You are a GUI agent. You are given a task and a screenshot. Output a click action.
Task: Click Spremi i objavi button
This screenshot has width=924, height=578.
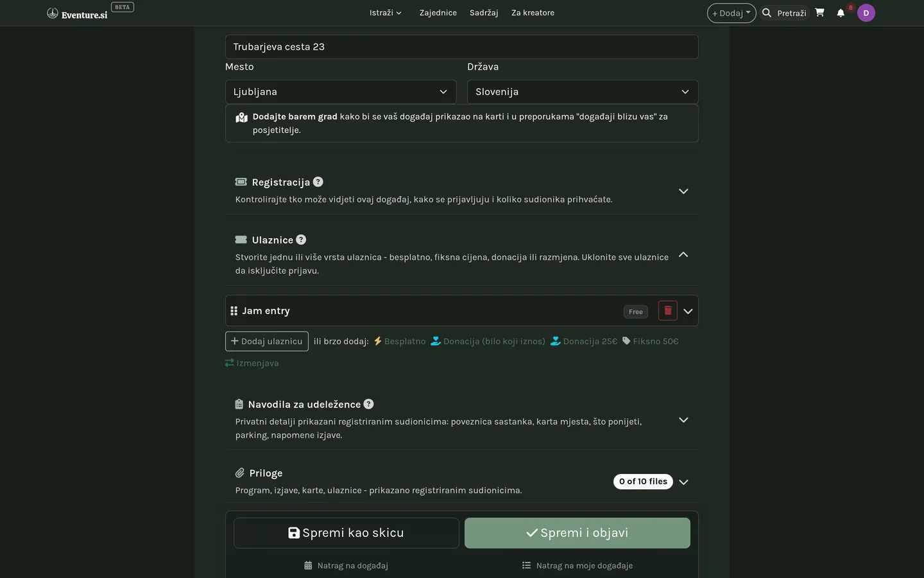coord(577,533)
